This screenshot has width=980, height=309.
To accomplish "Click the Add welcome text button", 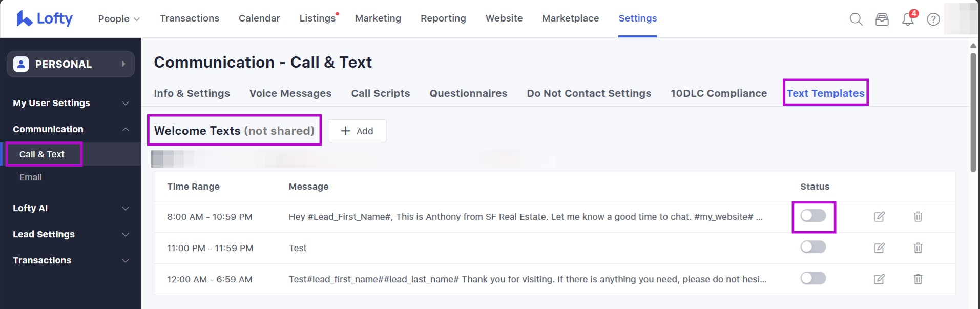I will pyautogui.click(x=357, y=131).
